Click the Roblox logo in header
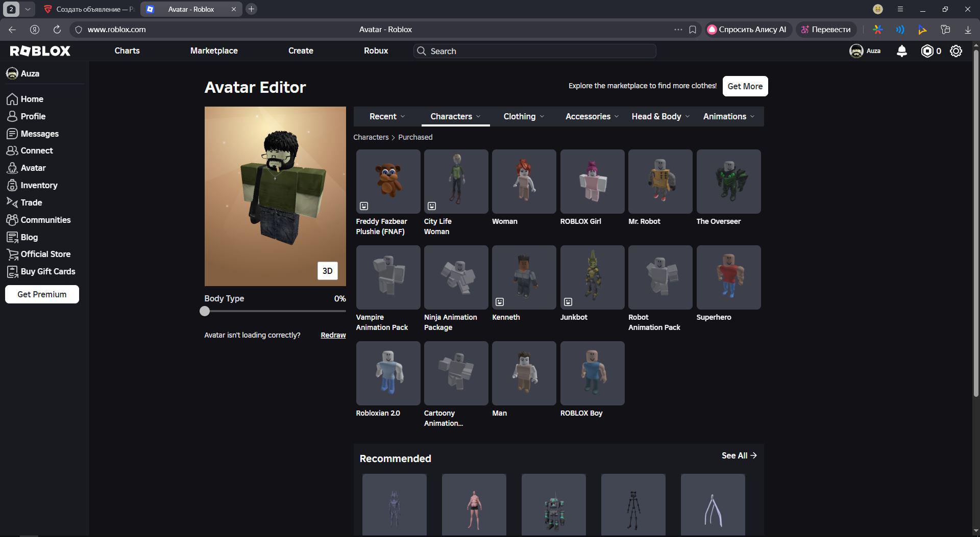This screenshot has width=980, height=537. tap(40, 51)
